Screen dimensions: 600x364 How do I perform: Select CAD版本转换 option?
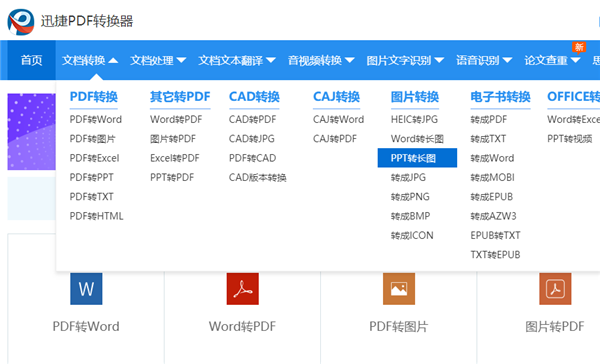point(258,177)
